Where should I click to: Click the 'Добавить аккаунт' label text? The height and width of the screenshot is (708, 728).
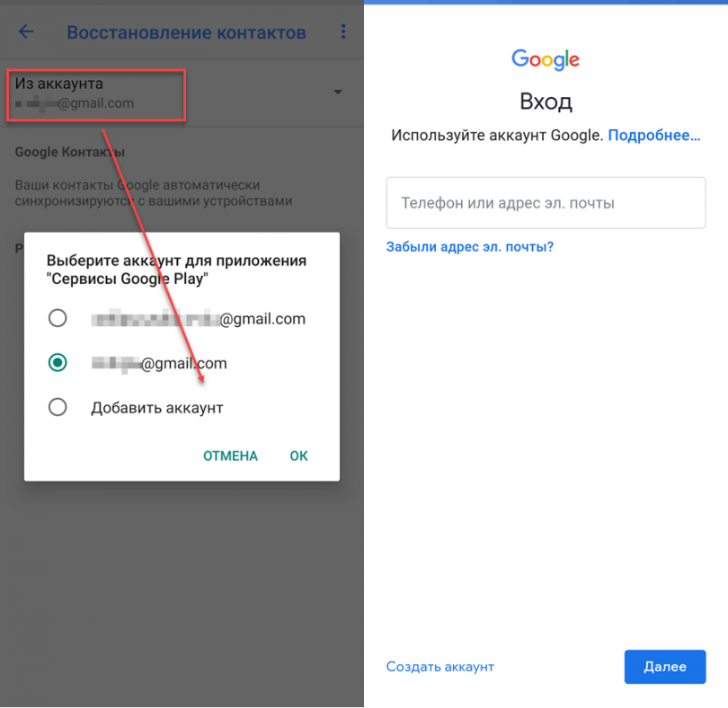coord(157,408)
